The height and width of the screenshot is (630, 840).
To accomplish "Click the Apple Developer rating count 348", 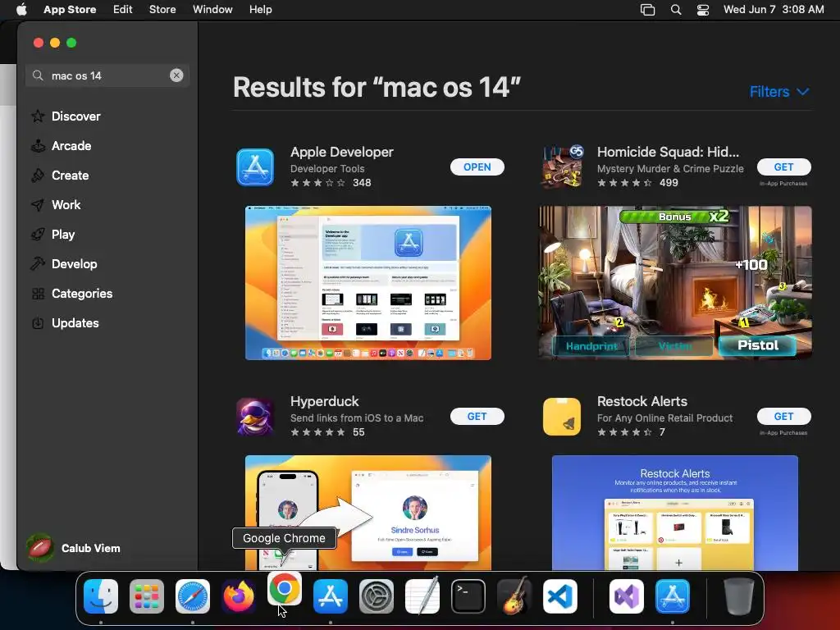I will 362,183.
